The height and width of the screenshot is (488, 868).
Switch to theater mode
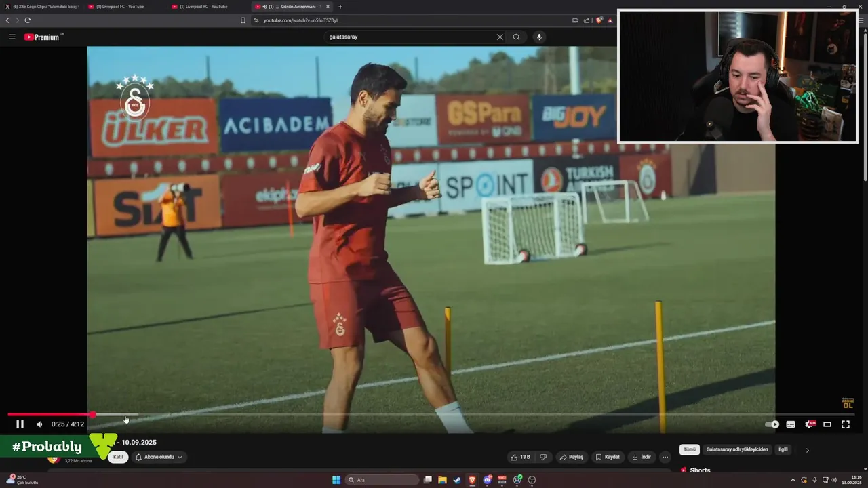(827, 424)
